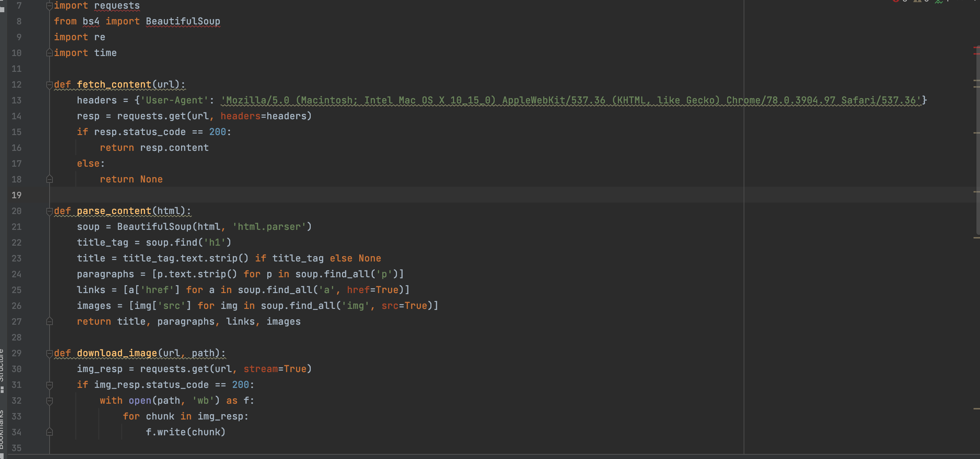Collapse the imports fold marker on line 7
Image resolution: width=980 pixels, height=459 pixels.
point(49,6)
